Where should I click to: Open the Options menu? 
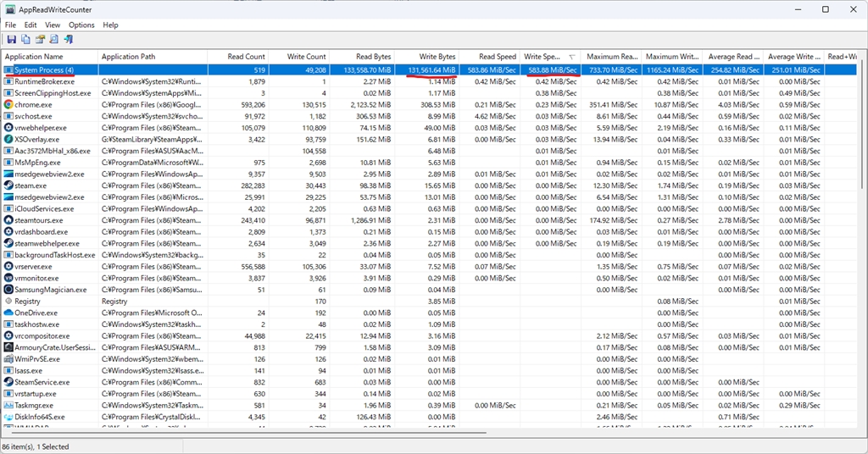click(81, 25)
